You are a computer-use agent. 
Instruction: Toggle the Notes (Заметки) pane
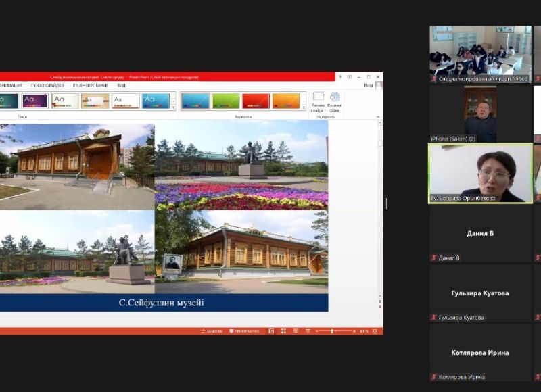[212, 331]
